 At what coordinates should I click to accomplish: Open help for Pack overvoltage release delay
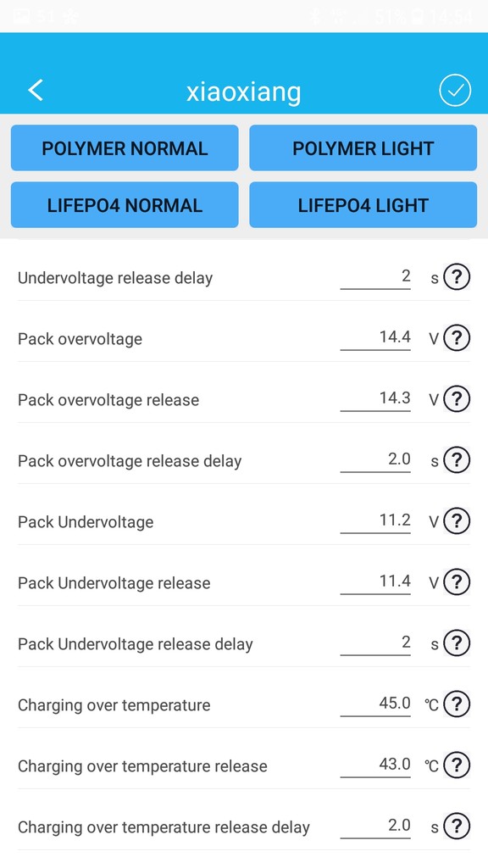[x=457, y=459]
